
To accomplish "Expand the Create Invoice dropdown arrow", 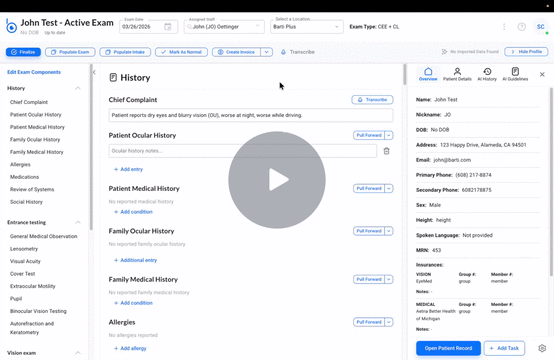I will click(x=266, y=52).
